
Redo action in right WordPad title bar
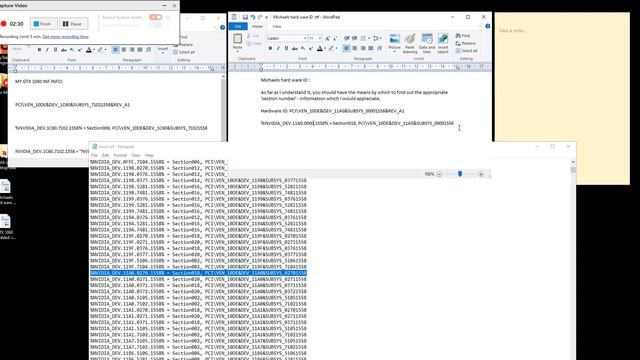coord(260,17)
